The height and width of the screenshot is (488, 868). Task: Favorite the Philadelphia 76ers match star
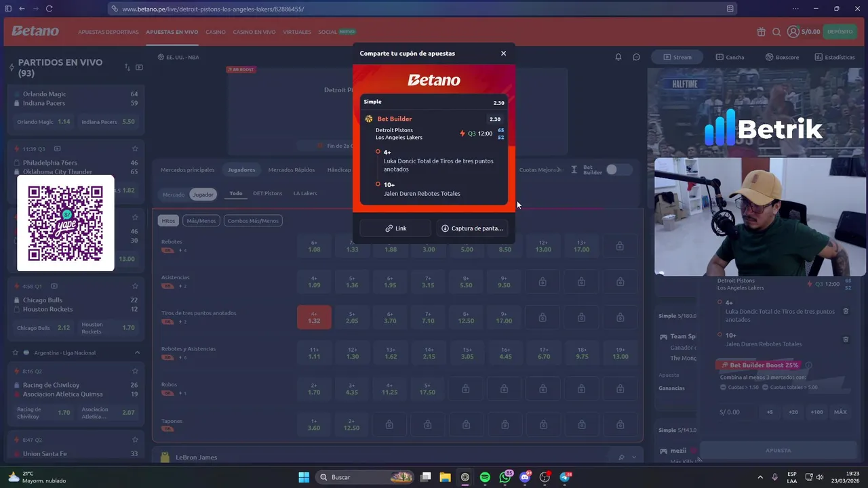[135, 148]
